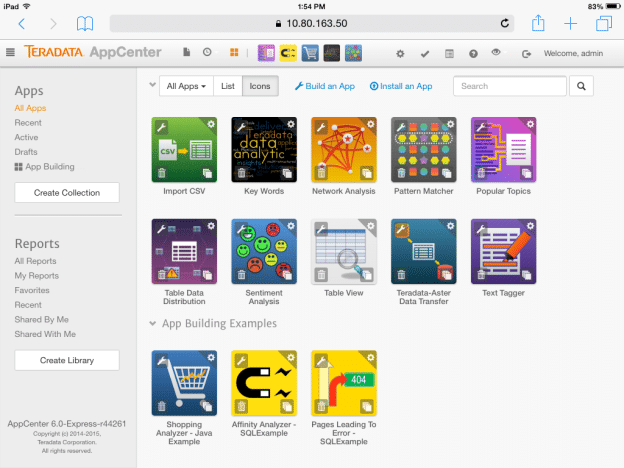Collapse the App Building Examples section
Image resolution: width=624 pixels, height=468 pixels.
pos(152,323)
